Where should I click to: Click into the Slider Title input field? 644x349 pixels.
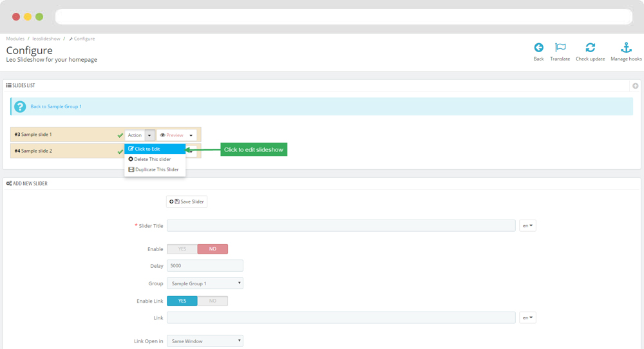(x=341, y=226)
